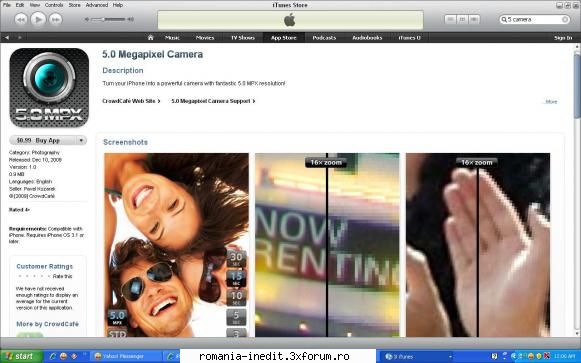Open the Store menu
Screen dimensions: 581x363
74,5
